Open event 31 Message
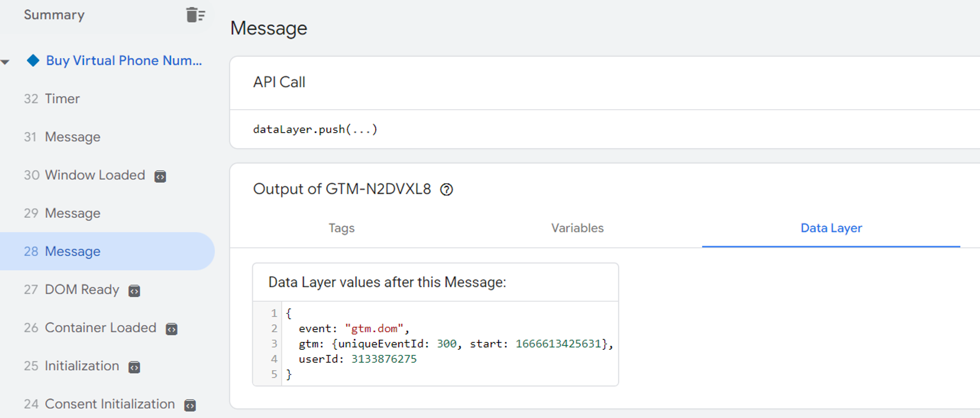Viewport: 980px width, 418px height. (62, 137)
